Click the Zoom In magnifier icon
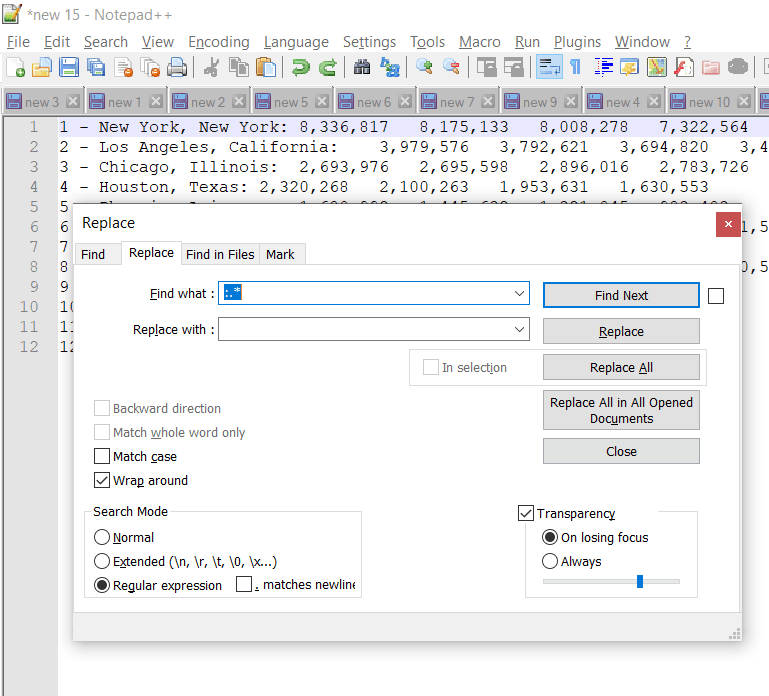This screenshot has height=696, width=769. tap(424, 67)
